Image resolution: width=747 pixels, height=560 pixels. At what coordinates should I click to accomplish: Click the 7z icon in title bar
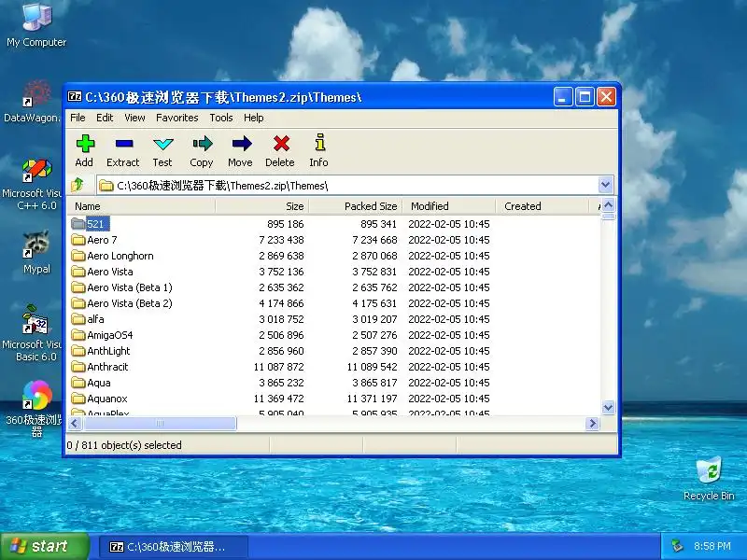(x=75, y=97)
